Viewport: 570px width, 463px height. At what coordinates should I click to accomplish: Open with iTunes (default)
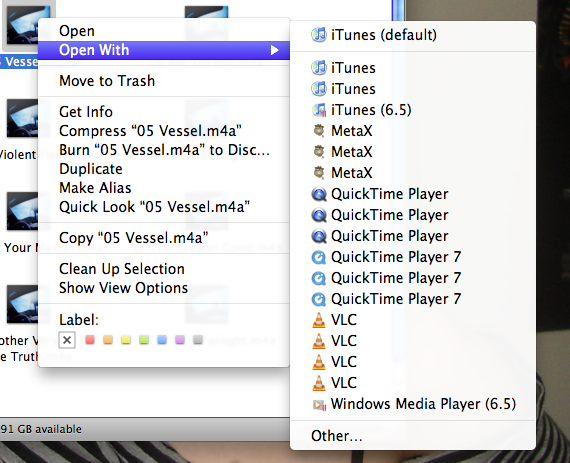tap(413, 35)
